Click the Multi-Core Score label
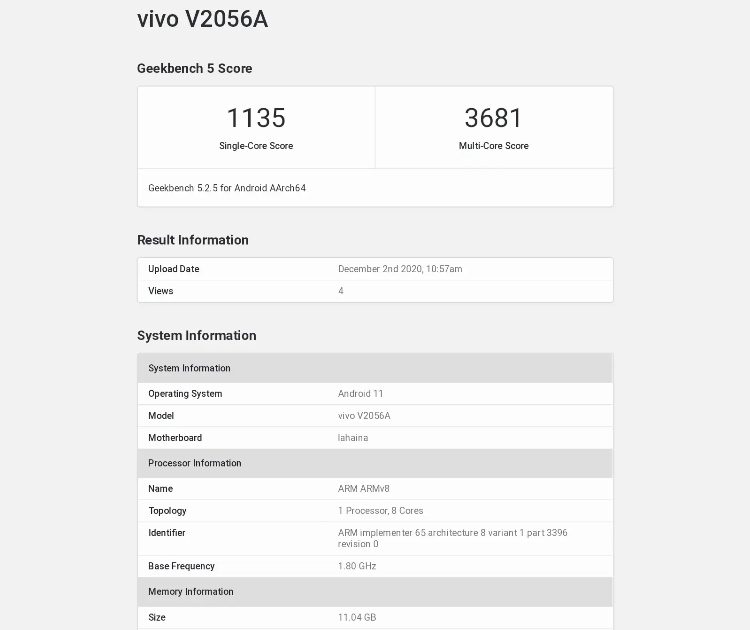Viewport: 750px width, 630px height. point(493,146)
